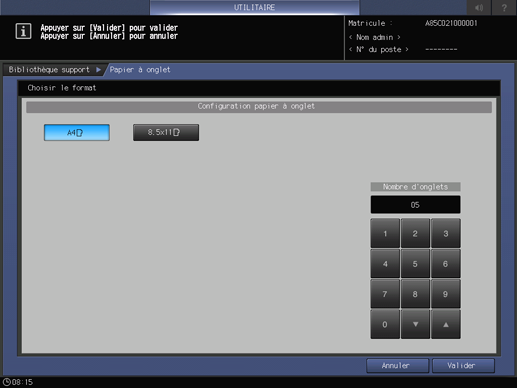Tap keypad digit 4
The width and height of the screenshot is (517, 388).
(x=385, y=264)
